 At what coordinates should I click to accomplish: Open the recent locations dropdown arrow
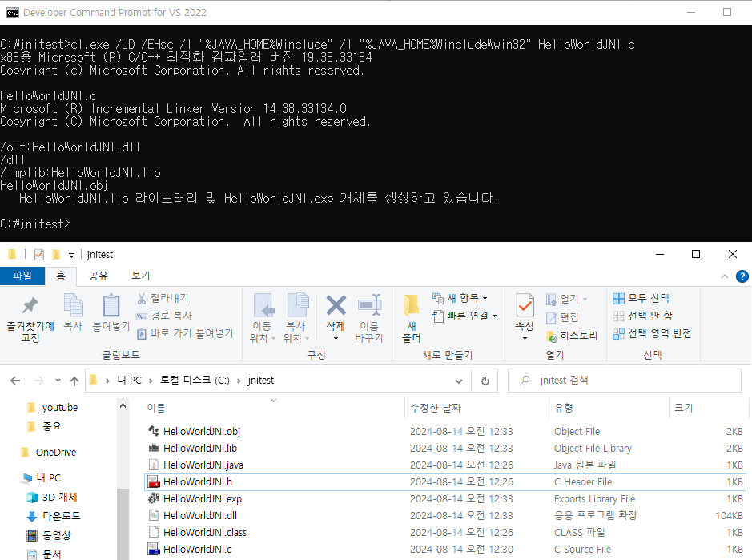pyautogui.click(x=58, y=381)
